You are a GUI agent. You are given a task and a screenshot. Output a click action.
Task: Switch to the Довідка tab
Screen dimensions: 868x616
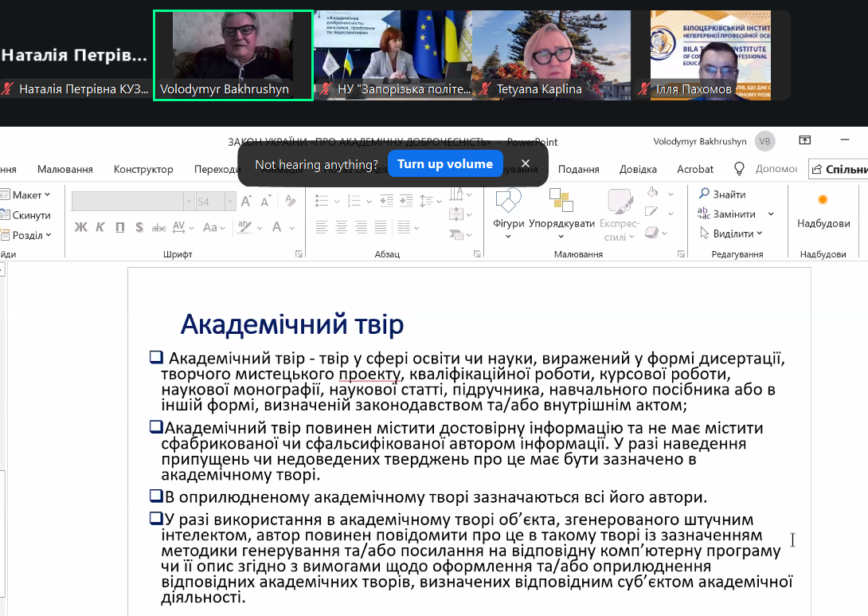click(638, 169)
